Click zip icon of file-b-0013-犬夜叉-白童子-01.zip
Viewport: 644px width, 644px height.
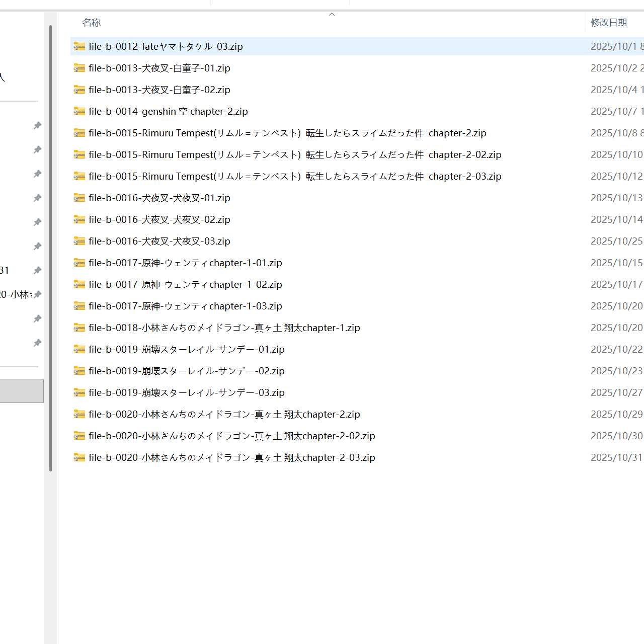click(x=79, y=68)
